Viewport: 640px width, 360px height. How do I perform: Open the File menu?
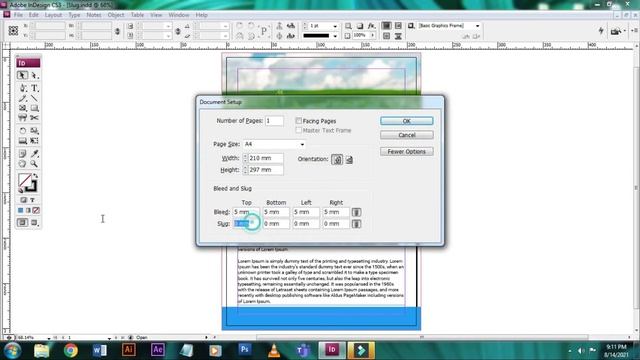click(18, 15)
